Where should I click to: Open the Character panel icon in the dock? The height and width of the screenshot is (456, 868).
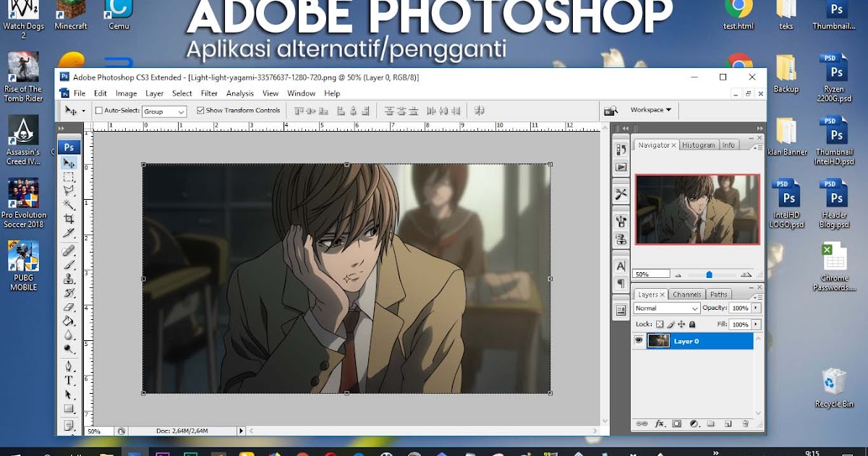pyautogui.click(x=621, y=266)
